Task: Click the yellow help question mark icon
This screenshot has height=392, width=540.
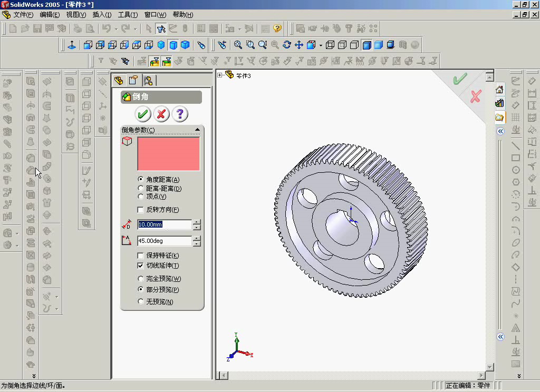Action: [x=277, y=28]
